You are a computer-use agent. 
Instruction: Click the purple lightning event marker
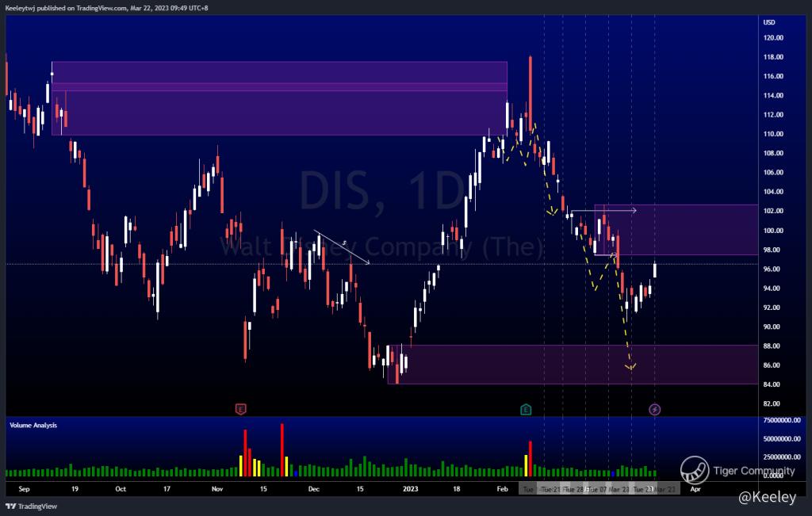[x=654, y=410]
